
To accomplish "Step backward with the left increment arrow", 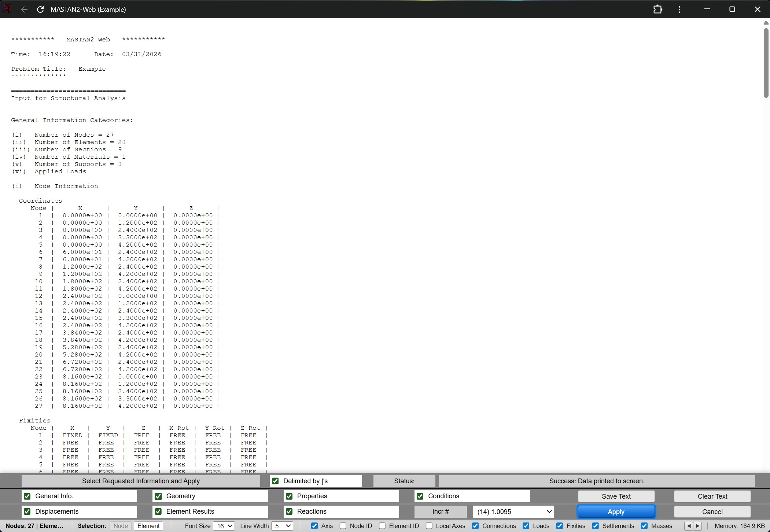I will pyautogui.click(x=689, y=526).
